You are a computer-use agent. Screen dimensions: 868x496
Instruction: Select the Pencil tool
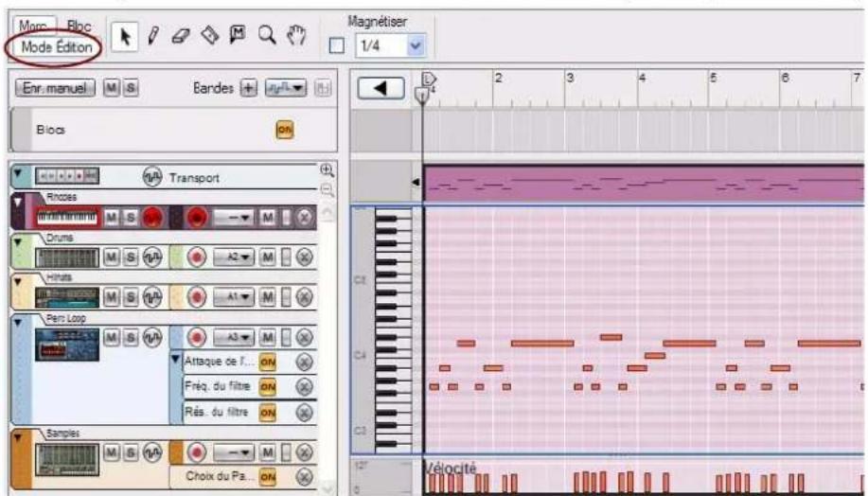coord(152,37)
